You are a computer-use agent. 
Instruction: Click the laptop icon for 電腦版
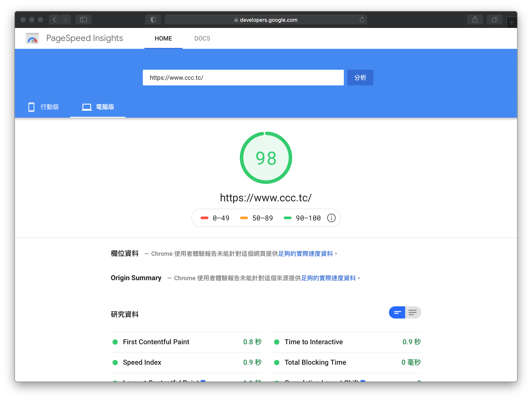(x=87, y=107)
